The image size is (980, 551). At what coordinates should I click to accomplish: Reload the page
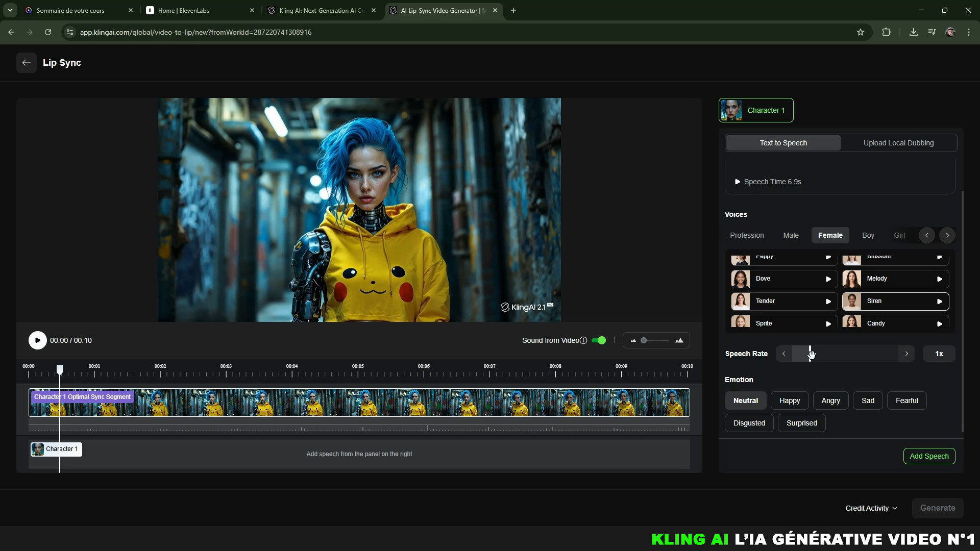click(x=48, y=32)
